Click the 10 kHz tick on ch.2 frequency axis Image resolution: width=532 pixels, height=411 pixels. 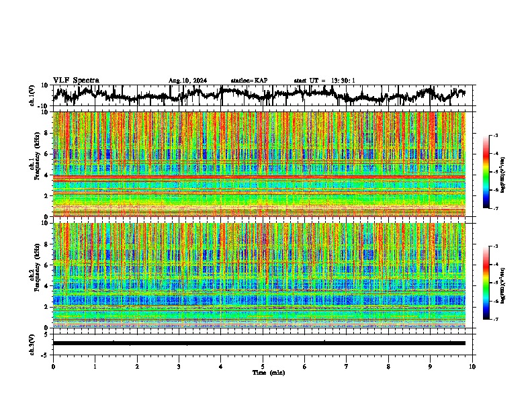coord(45,223)
